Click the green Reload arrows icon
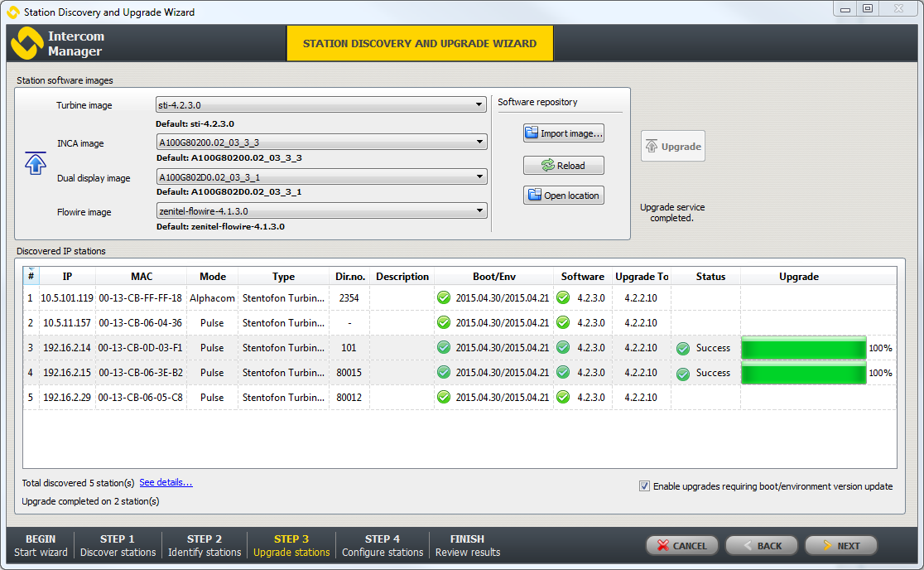924x570 pixels. 547,166
